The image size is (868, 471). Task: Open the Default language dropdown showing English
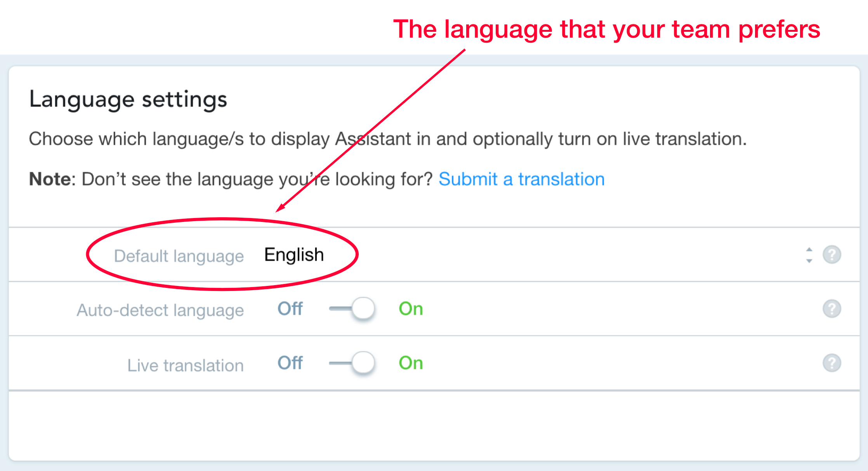[x=294, y=255]
